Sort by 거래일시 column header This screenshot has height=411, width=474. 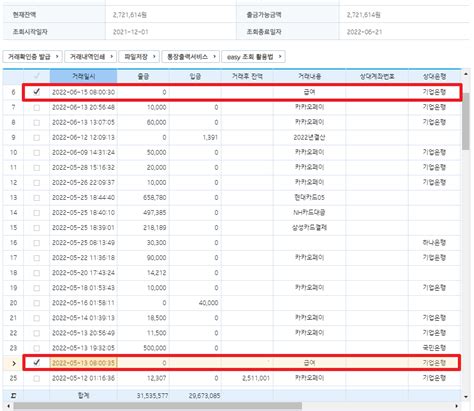83,76
